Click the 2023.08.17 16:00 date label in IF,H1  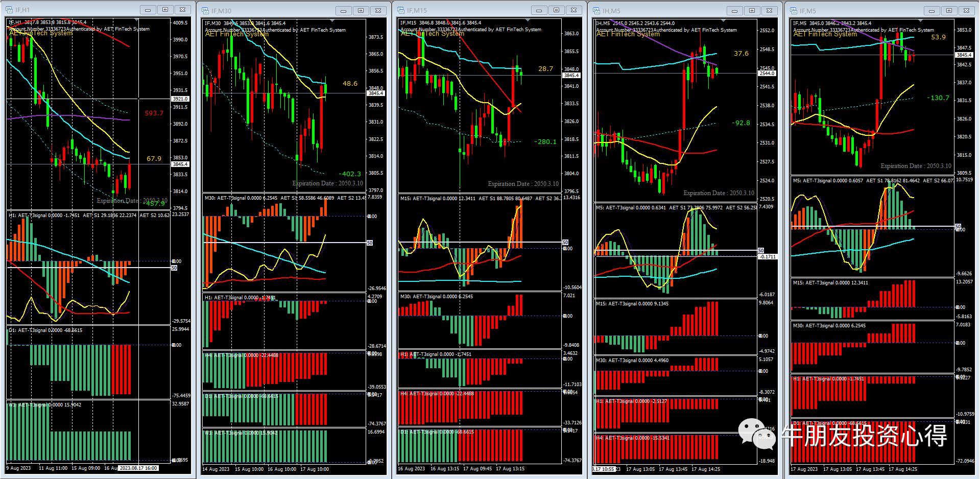point(138,468)
